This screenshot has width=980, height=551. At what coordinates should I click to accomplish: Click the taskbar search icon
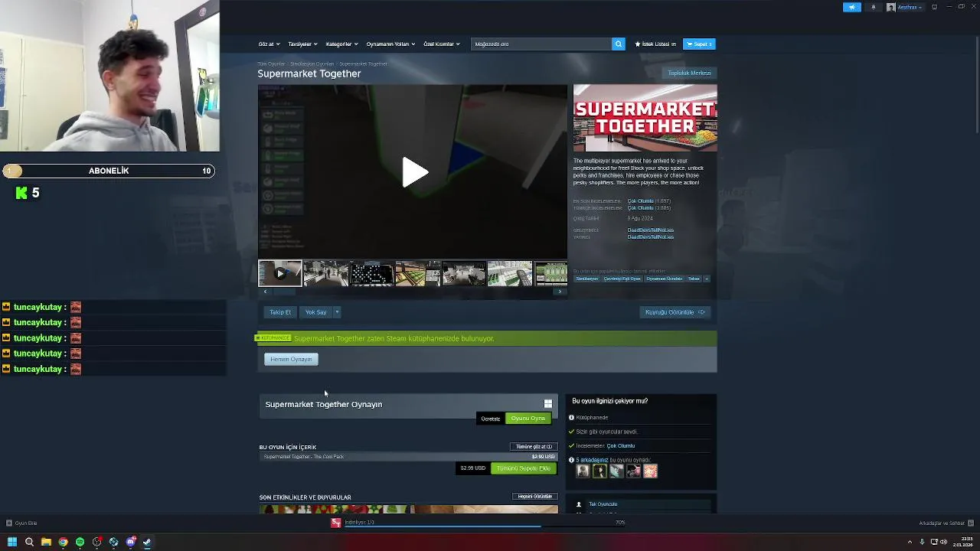(29, 542)
